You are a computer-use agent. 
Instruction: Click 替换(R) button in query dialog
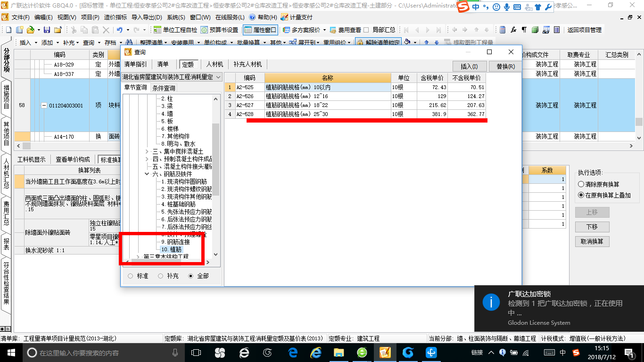coord(505,66)
